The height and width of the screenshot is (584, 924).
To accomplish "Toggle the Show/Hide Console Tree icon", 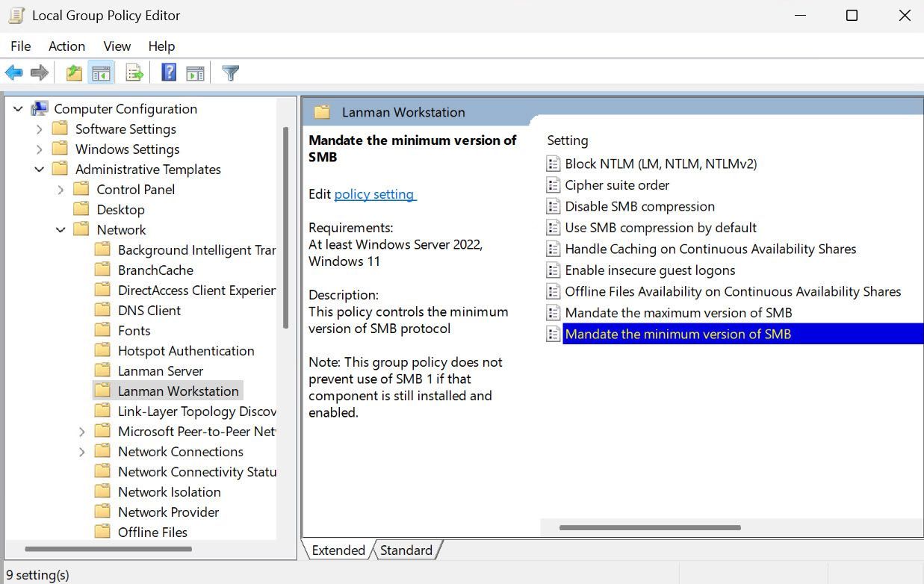I will tap(101, 72).
